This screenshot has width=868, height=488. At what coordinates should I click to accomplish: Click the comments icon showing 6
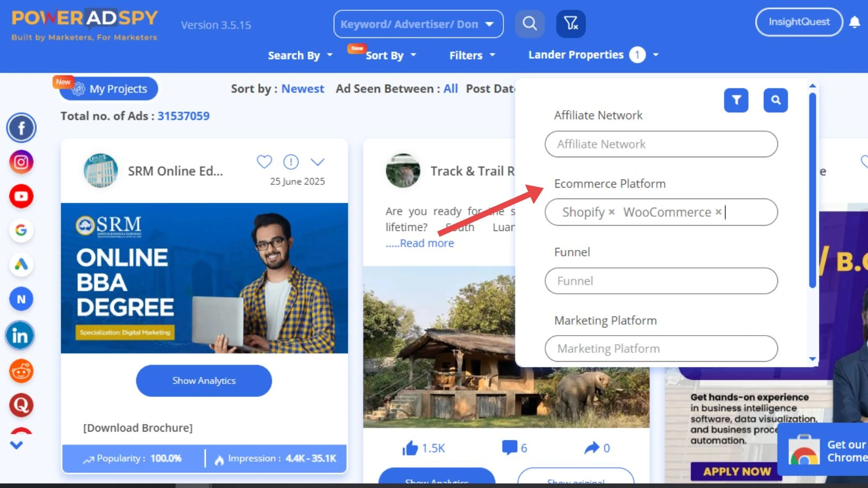click(510, 448)
